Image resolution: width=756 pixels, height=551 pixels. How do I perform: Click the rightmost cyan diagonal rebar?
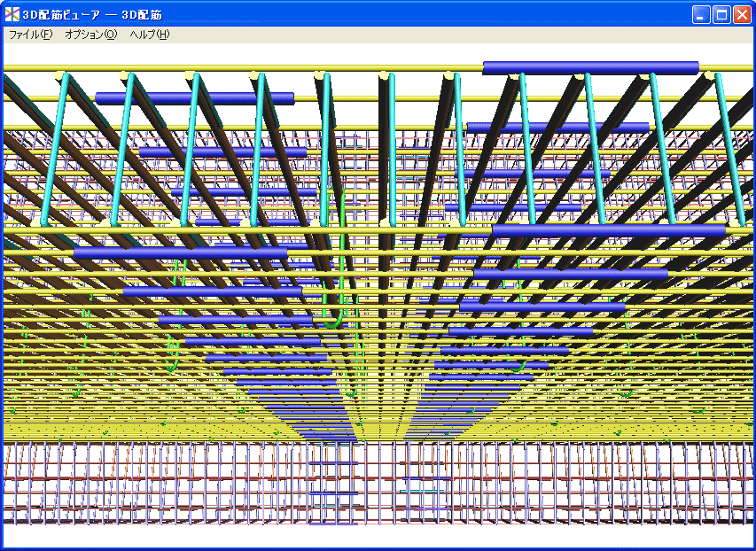731,151
